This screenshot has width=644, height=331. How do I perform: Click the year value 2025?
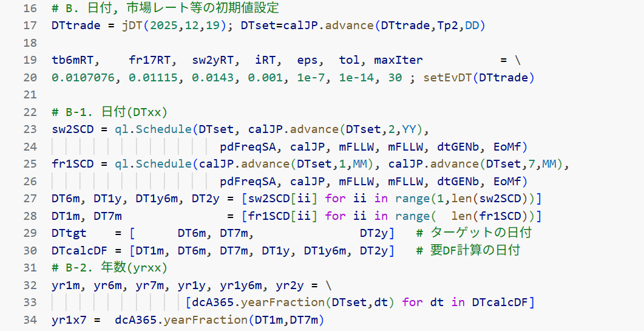pos(163,26)
